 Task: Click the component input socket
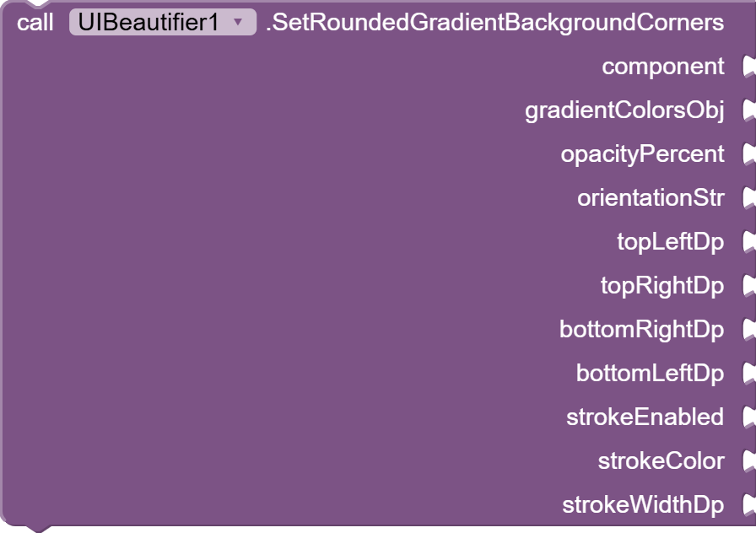[x=748, y=67]
